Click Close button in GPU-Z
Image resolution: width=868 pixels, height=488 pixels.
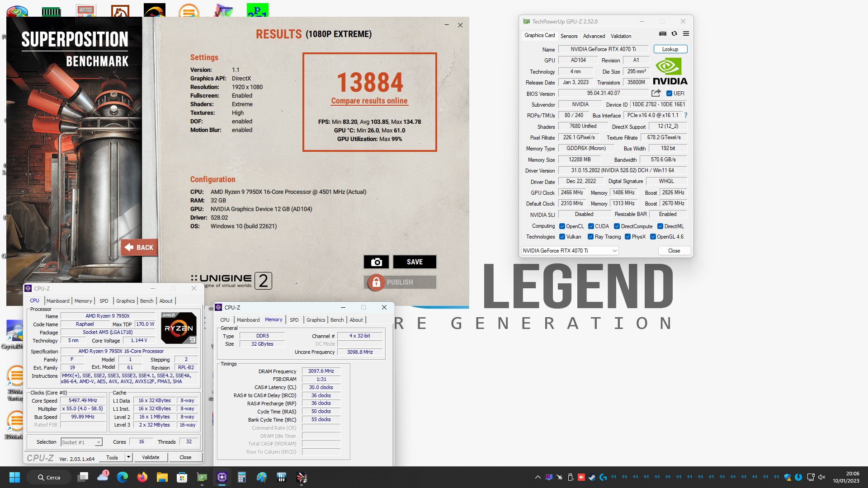pyautogui.click(x=674, y=251)
